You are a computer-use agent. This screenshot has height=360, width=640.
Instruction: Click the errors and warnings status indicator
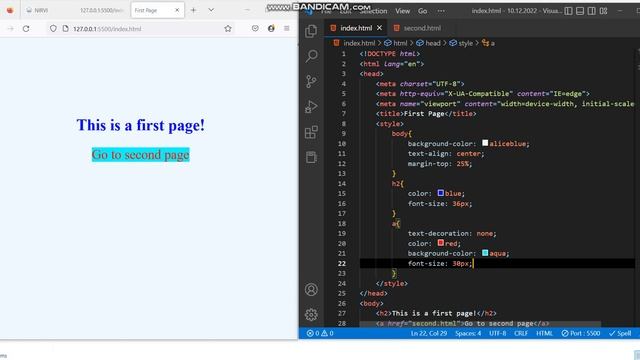click(x=320, y=333)
